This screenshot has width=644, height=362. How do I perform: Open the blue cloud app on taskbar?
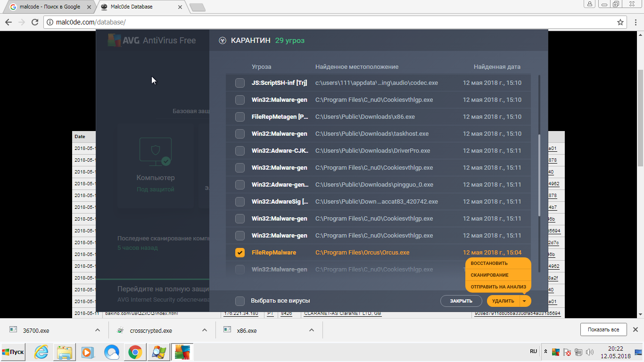[112, 352]
